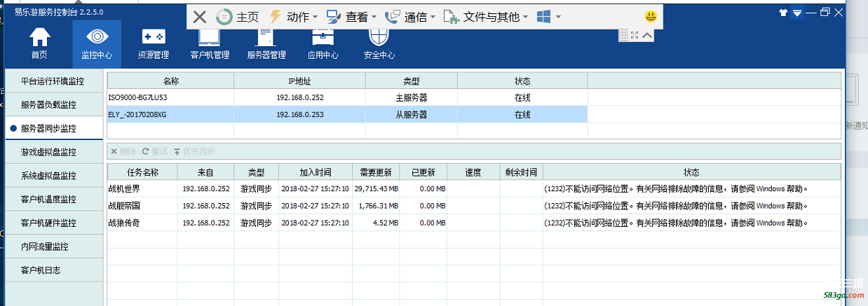Click the 优先同步 priority sync button
Screen dimensions: 868x306
[194, 151]
